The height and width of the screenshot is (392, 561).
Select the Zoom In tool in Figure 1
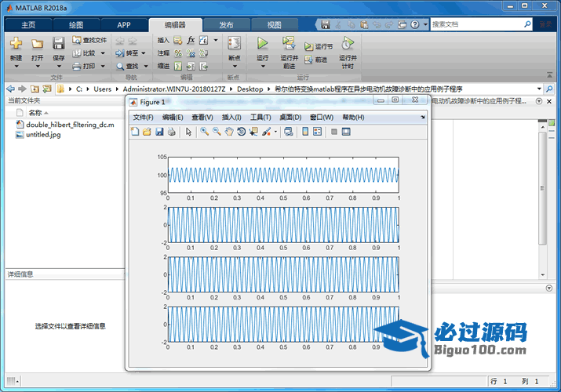click(204, 132)
